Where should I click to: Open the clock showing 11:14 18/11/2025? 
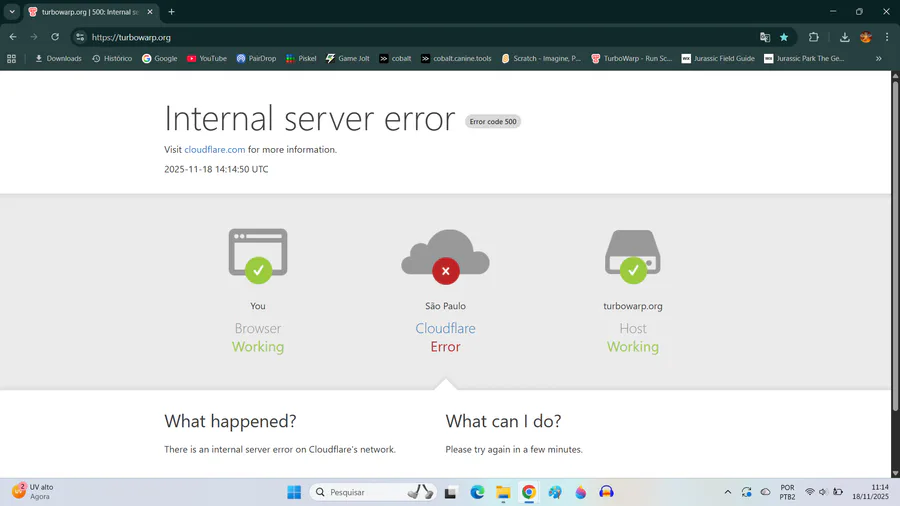870,492
